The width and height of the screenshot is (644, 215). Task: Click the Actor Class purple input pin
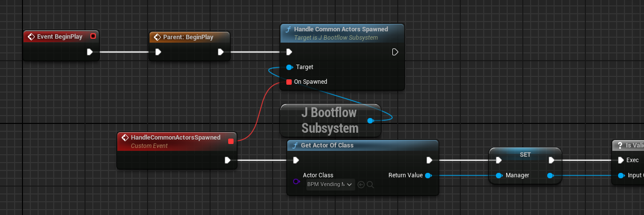[296, 181]
